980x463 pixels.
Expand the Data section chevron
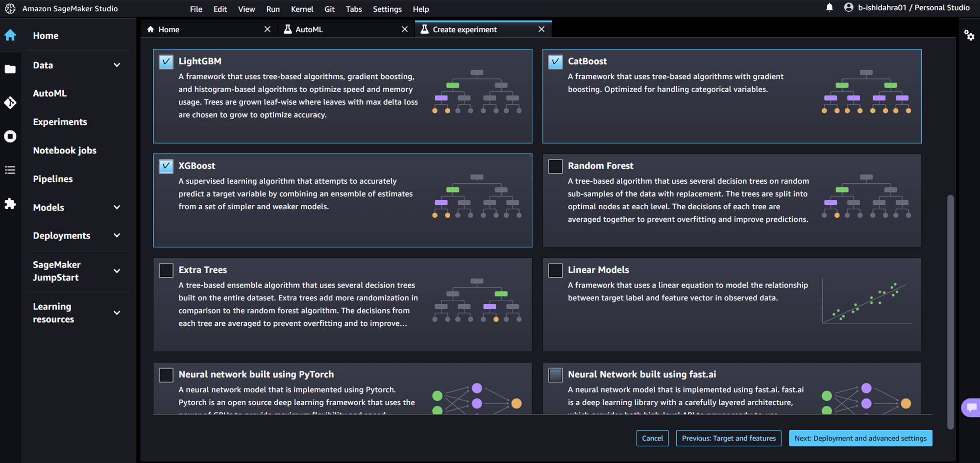(x=117, y=65)
